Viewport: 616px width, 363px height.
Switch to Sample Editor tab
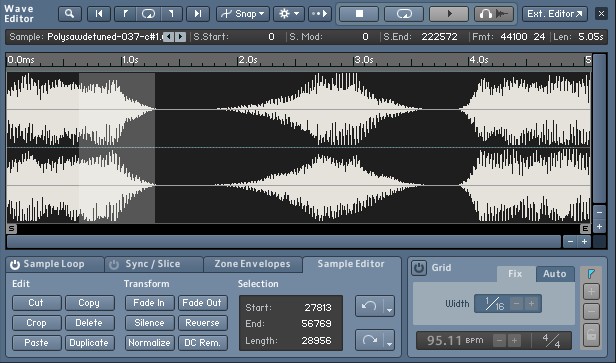click(x=351, y=264)
